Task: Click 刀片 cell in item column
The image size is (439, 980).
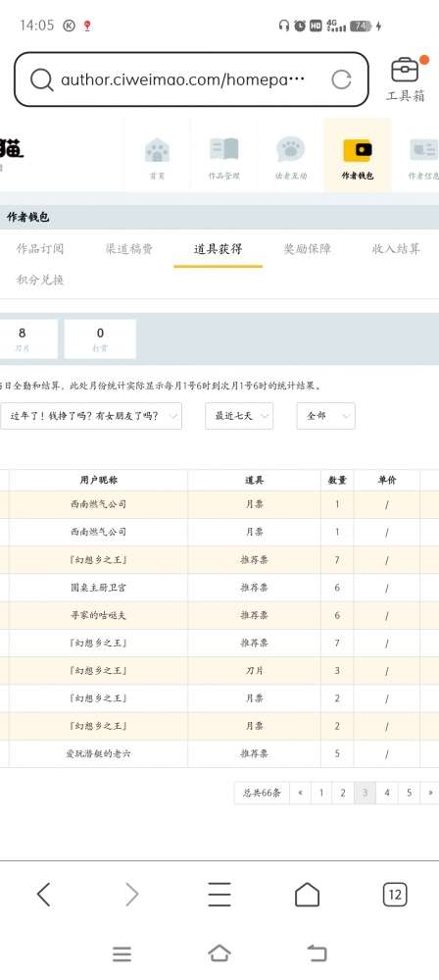Action: [254, 671]
